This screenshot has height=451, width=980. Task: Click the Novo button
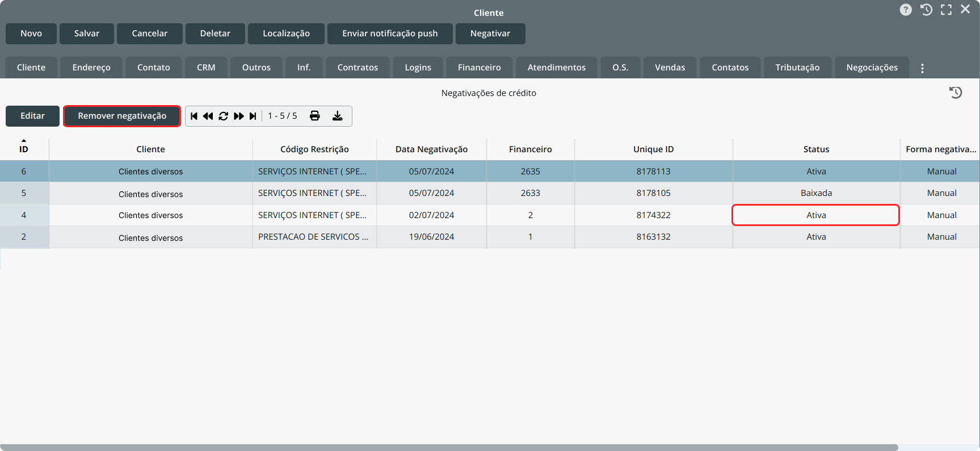click(x=31, y=34)
